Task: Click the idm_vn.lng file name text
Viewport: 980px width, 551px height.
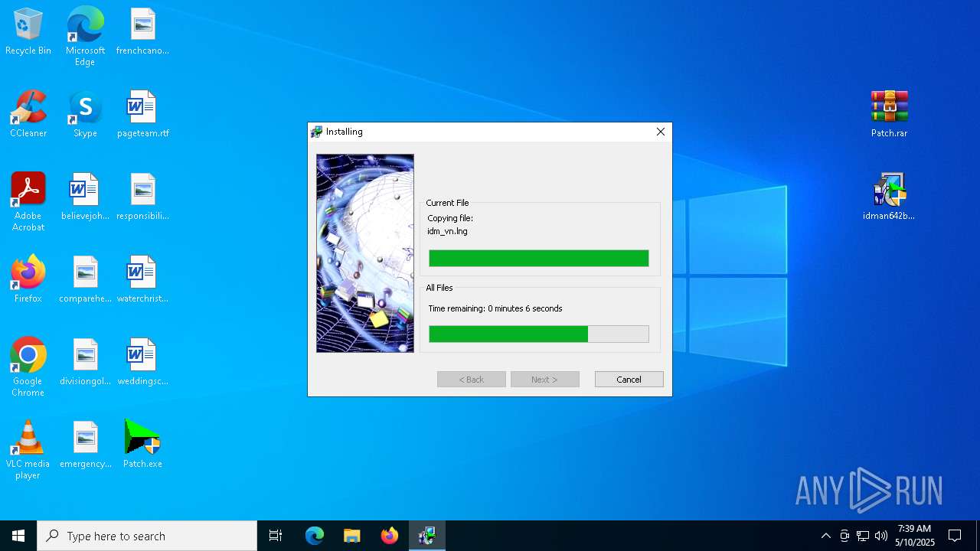Action: [x=447, y=231]
